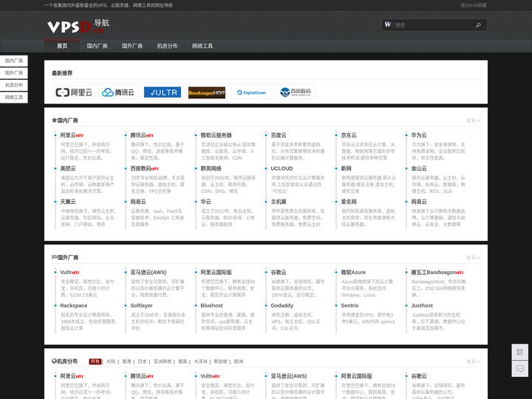
Task: Open 搬瓦工Bandwagon link
Action: (433, 273)
